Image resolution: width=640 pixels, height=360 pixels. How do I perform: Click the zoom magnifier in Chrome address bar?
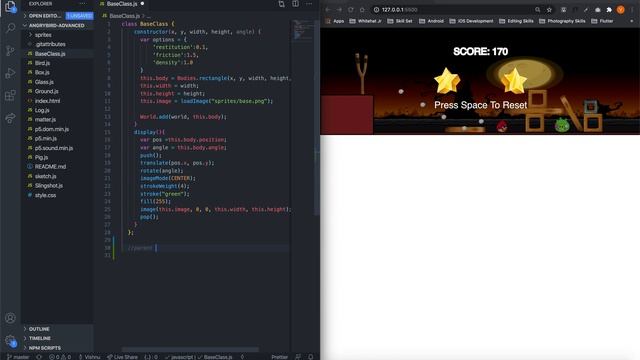pyautogui.click(x=538, y=10)
